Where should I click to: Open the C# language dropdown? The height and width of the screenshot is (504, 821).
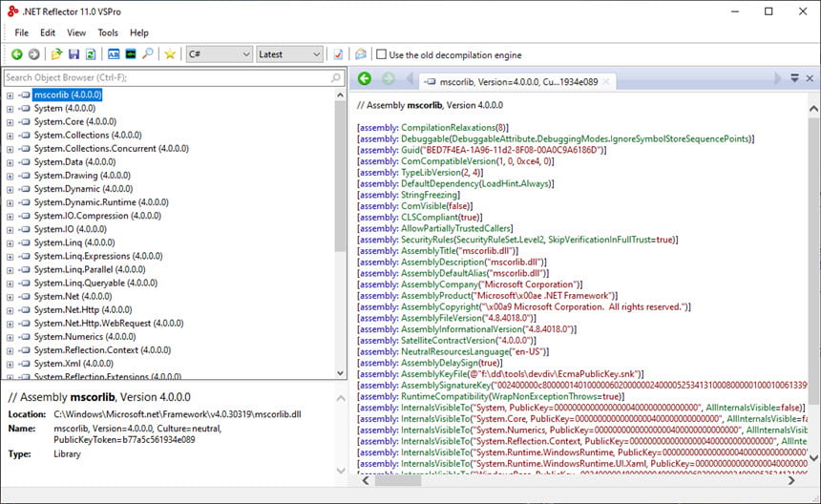point(220,53)
